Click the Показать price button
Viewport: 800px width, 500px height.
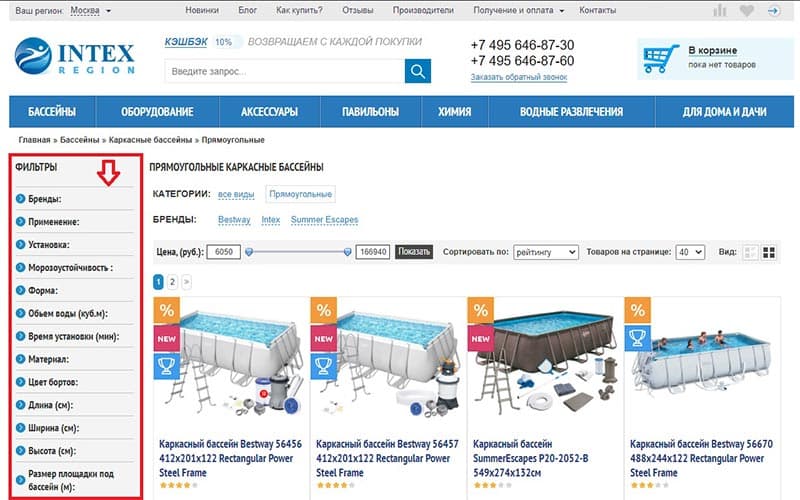coord(414,252)
